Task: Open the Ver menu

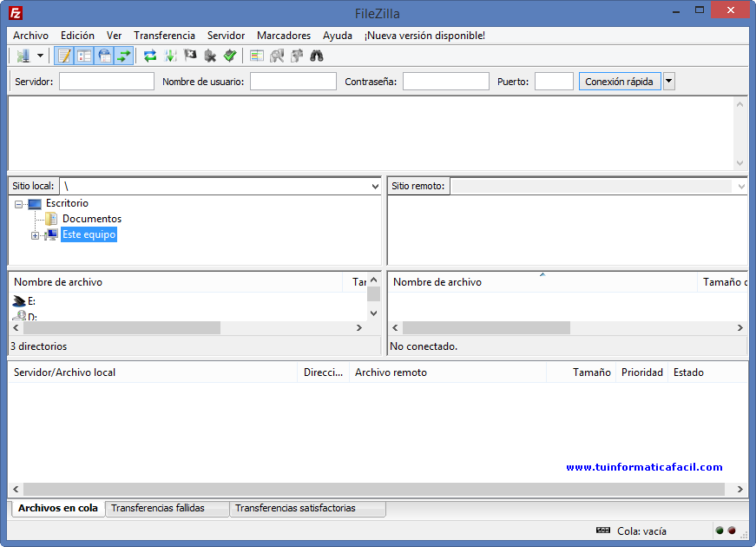Action: tap(115, 36)
